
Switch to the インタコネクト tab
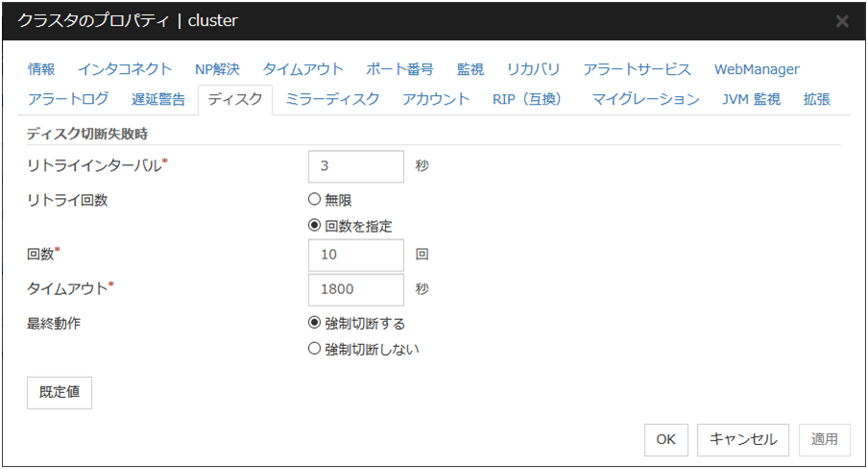125,69
